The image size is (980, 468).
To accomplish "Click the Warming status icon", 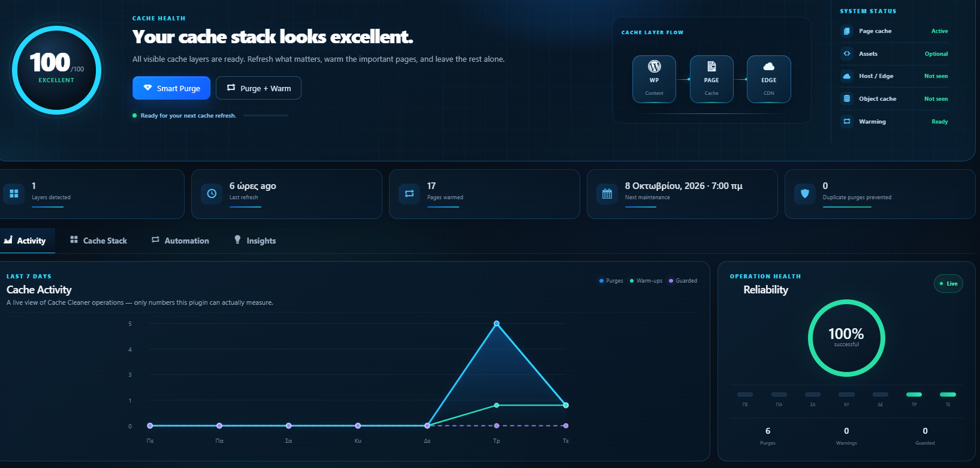I will [846, 121].
